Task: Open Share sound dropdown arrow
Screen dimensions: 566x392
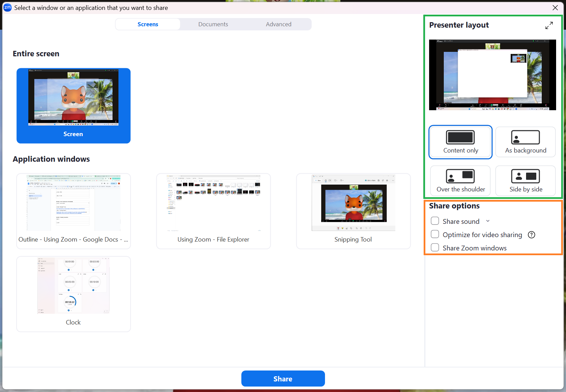Action: click(x=488, y=221)
